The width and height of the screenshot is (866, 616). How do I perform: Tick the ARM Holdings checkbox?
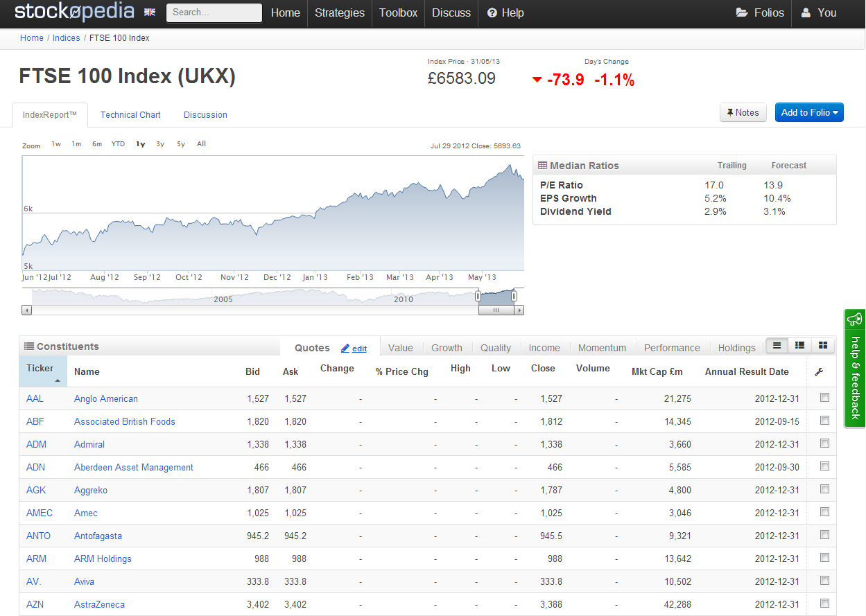824,558
